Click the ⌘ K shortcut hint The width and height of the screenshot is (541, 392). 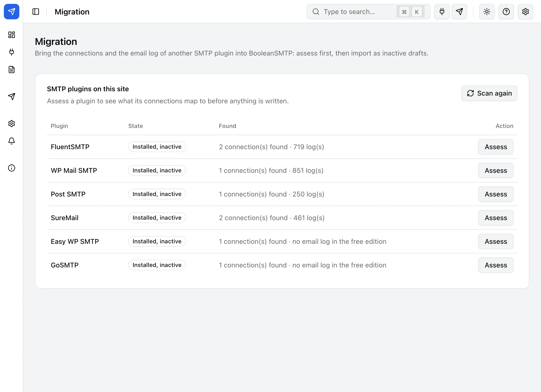(411, 12)
